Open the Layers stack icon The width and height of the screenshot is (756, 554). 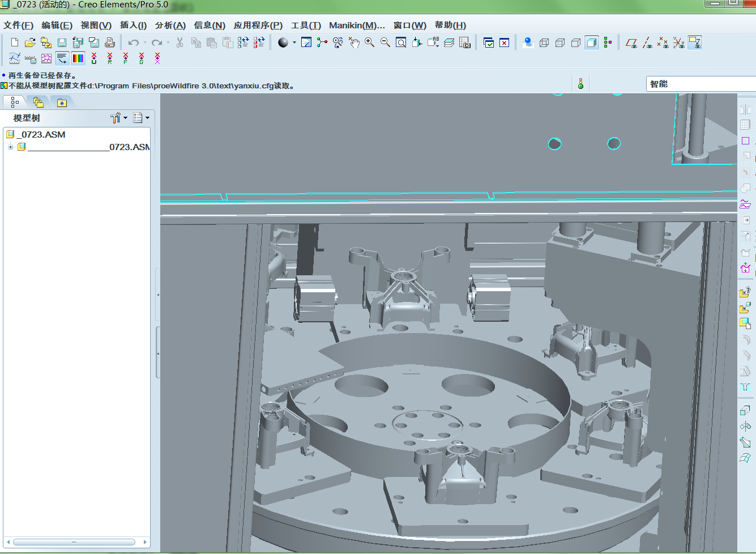(x=449, y=42)
